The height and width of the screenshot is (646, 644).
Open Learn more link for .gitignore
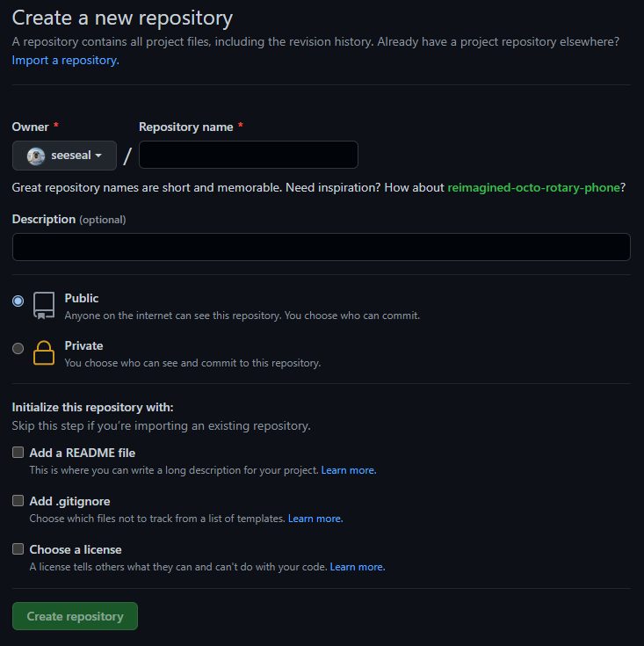tap(315, 519)
